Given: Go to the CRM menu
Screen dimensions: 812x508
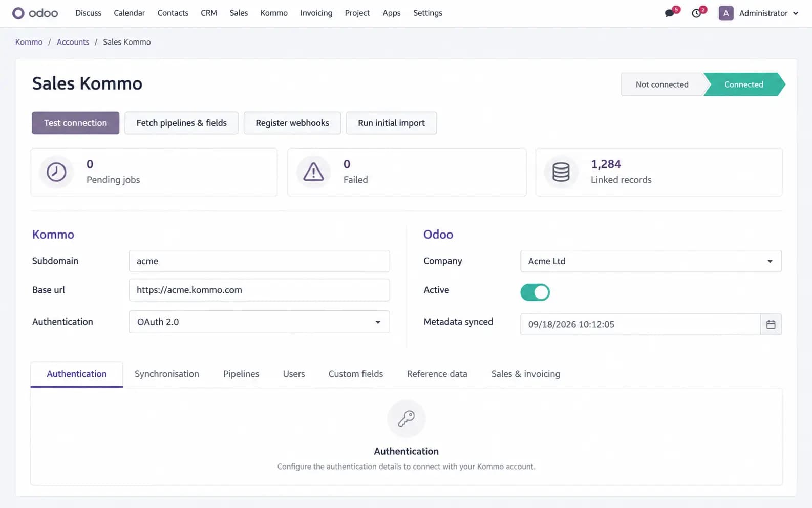Looking at the screenshot, I should [209, 13].
